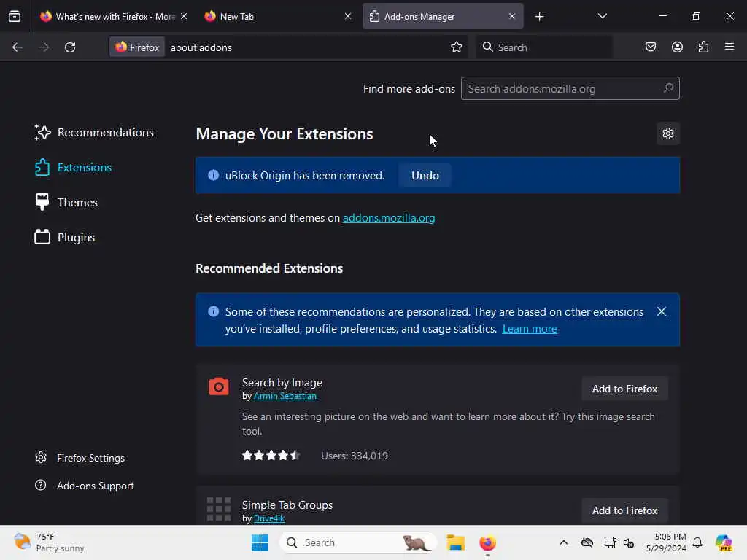The width and height of the screenshot is (747, 560).
Task: Open File Explorer from taskbar
Action: pyautogui.click(x=455, y=542)
